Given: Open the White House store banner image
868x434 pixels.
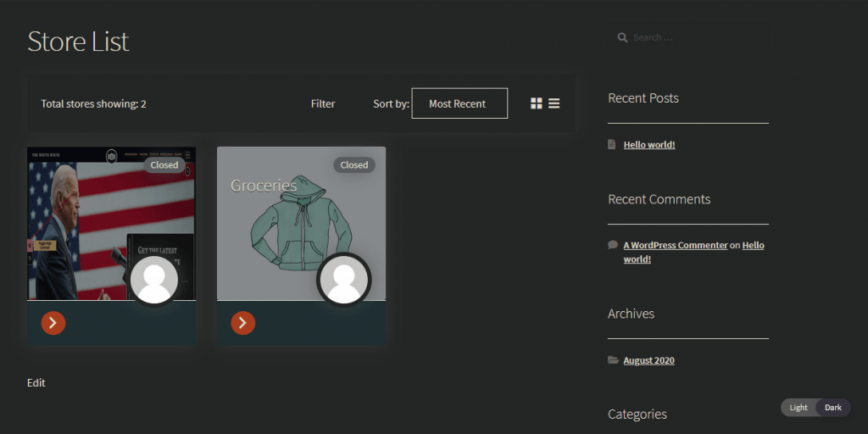Looking at the screenshot, I should 111,224.
